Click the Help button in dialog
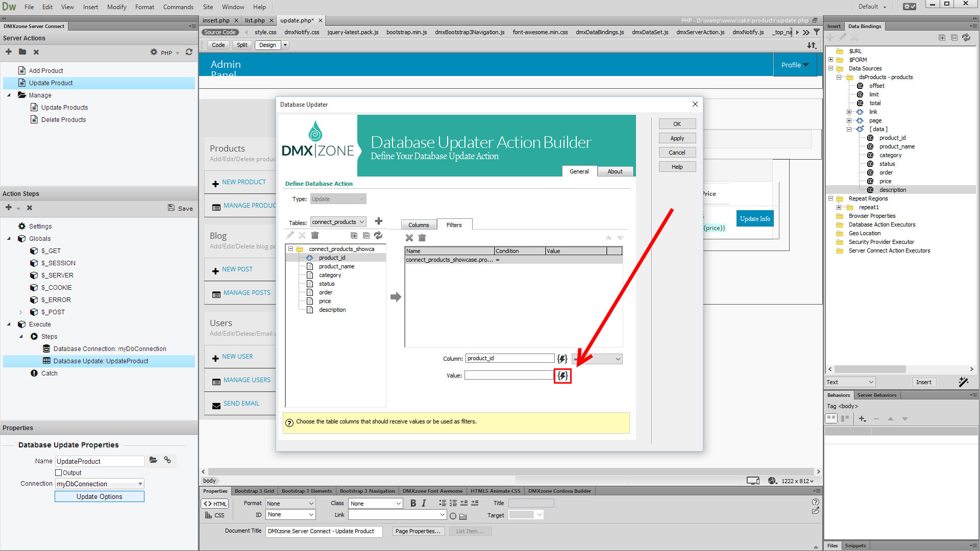This screenshot has width=980, height=551. pos(677,167)
